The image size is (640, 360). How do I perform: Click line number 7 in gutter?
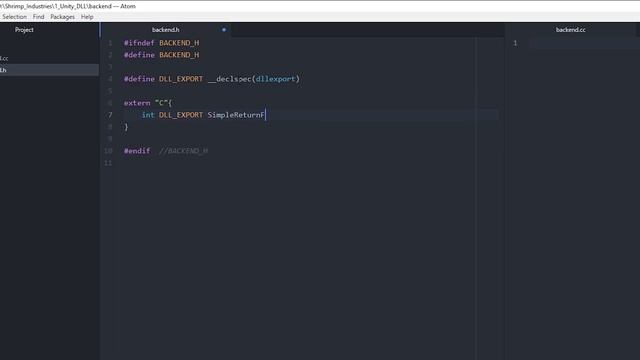click(110, 115)
